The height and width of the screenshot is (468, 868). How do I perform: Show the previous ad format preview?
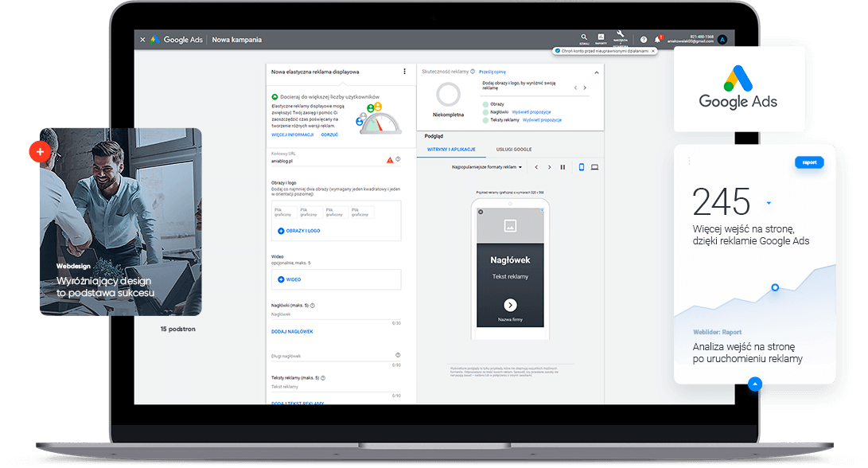click(536, 167)
